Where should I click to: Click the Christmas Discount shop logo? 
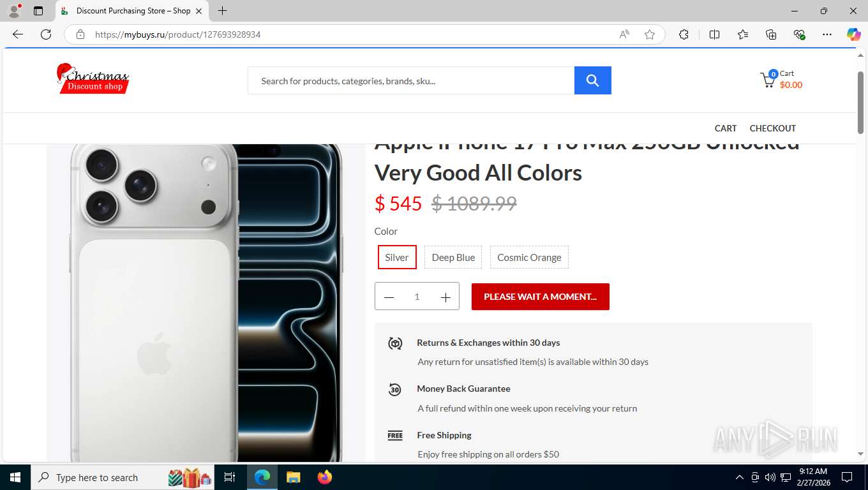coord(93,78)
